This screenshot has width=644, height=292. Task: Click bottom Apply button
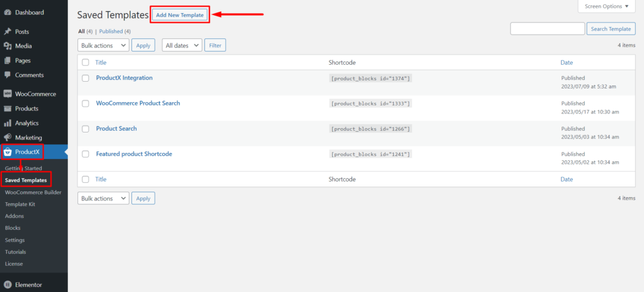(x=143, y=198)
